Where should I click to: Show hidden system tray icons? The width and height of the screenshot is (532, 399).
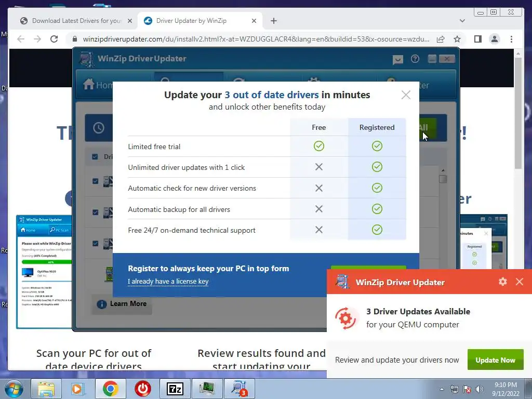click(x=442, y=389)
